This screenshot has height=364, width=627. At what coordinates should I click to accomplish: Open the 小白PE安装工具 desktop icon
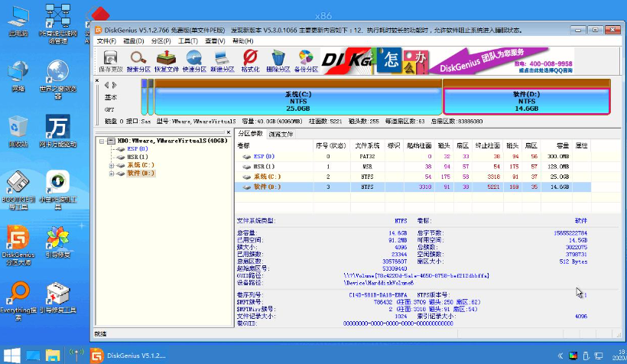(x=58, y=190)
